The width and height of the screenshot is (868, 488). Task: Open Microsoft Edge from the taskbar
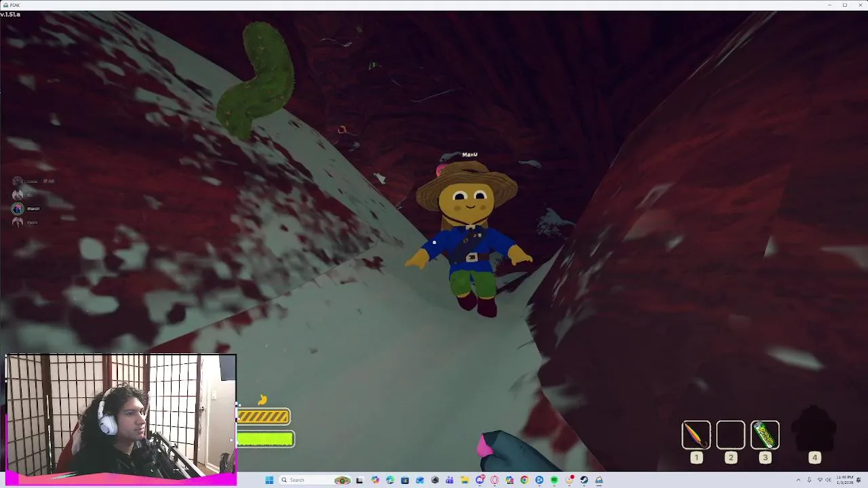pyautogui.click(x=390, y=480)
